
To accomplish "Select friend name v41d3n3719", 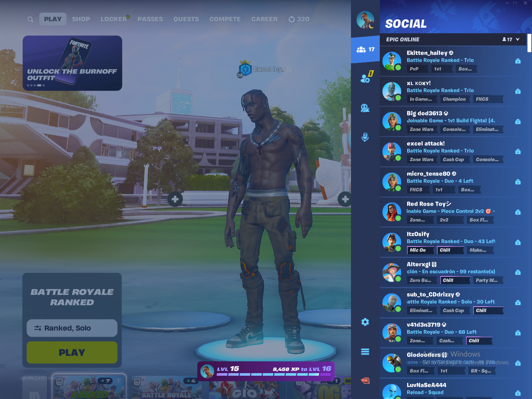I will click(x=424, y=325).
